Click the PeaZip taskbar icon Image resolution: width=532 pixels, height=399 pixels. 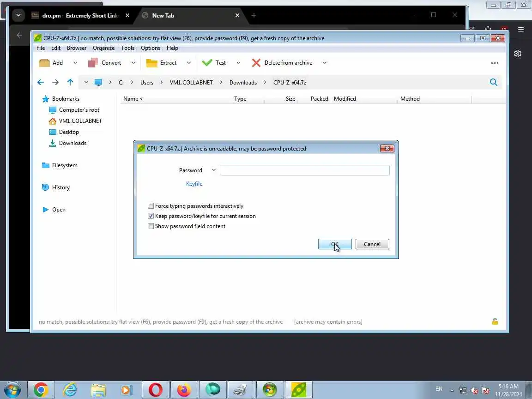(x=299, y=390)
